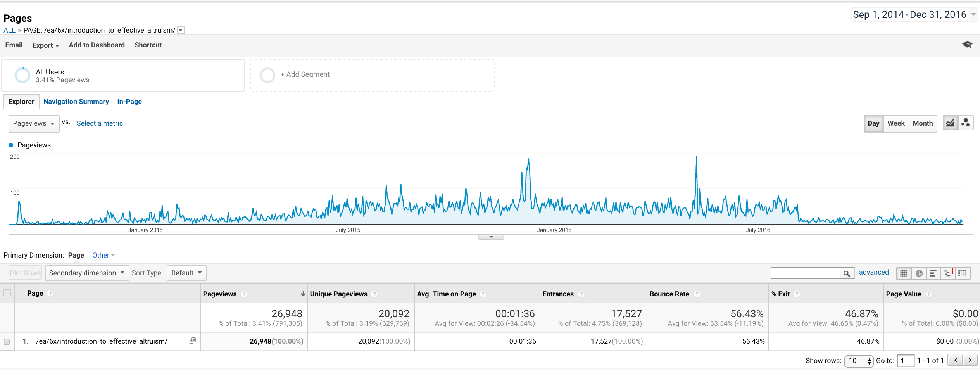Open the Pageviews metric dropdown
980x370 pixels.
(x=34, y=123)
